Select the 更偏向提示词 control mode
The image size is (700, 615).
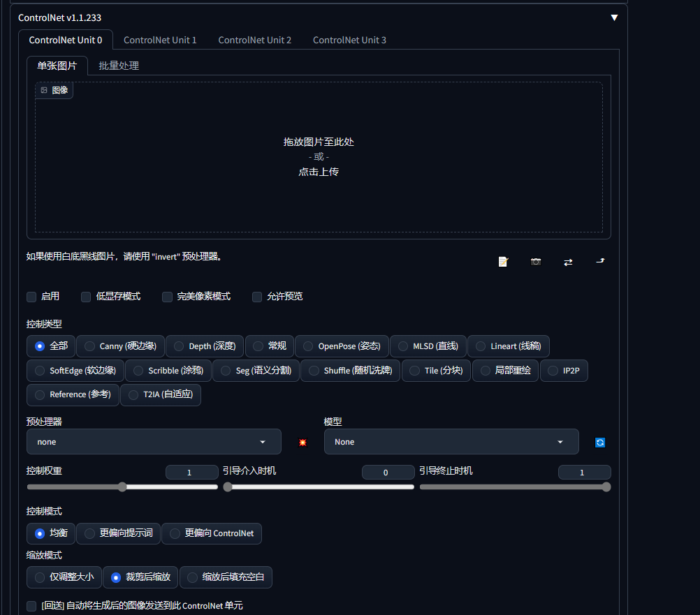point(118,533)
